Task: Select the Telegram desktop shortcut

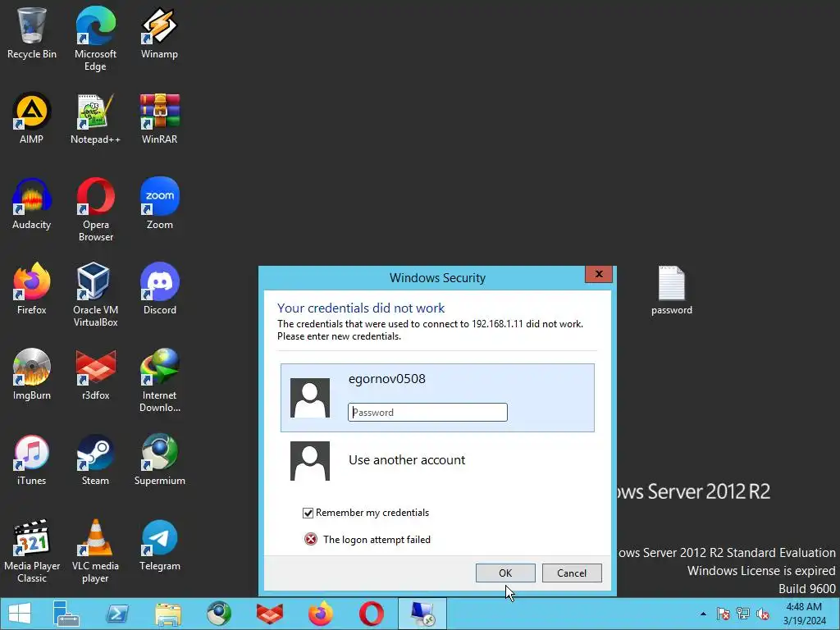Action: (x=160, y=546)
